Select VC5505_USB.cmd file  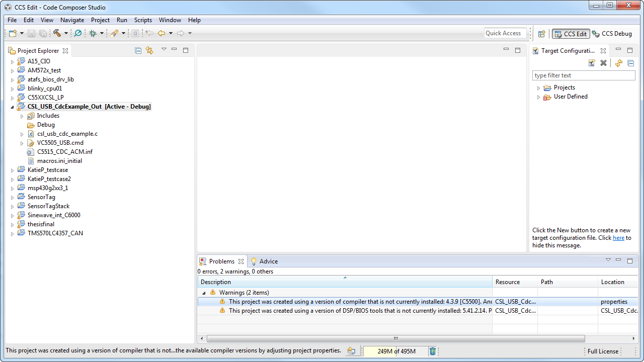60,143
